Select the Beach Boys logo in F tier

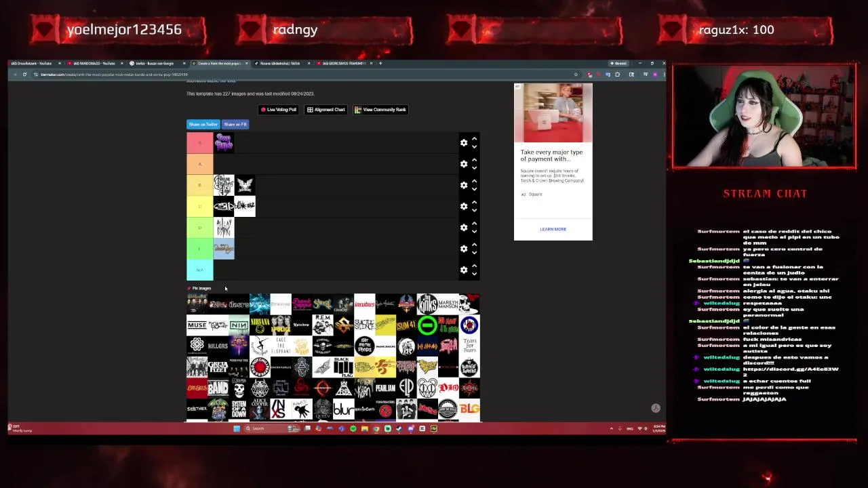click(224, 249)
